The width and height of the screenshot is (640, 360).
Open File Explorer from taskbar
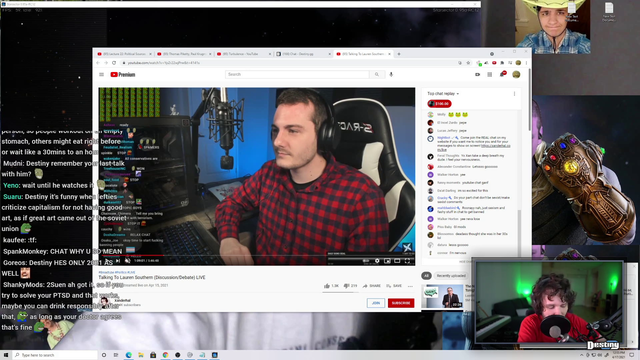point(141,355)
